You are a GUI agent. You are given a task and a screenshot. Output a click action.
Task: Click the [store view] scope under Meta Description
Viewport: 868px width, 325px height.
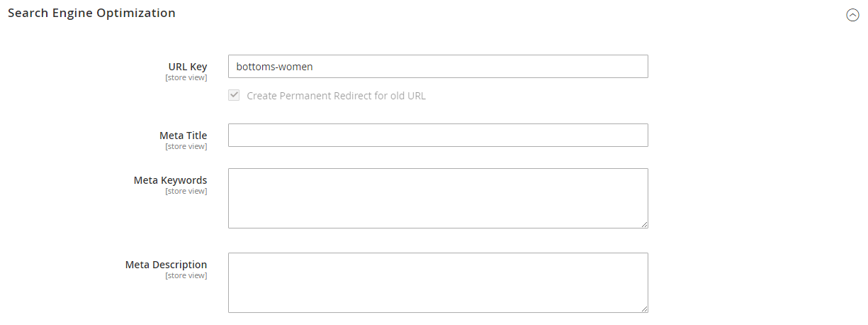[x=186, y=275]
